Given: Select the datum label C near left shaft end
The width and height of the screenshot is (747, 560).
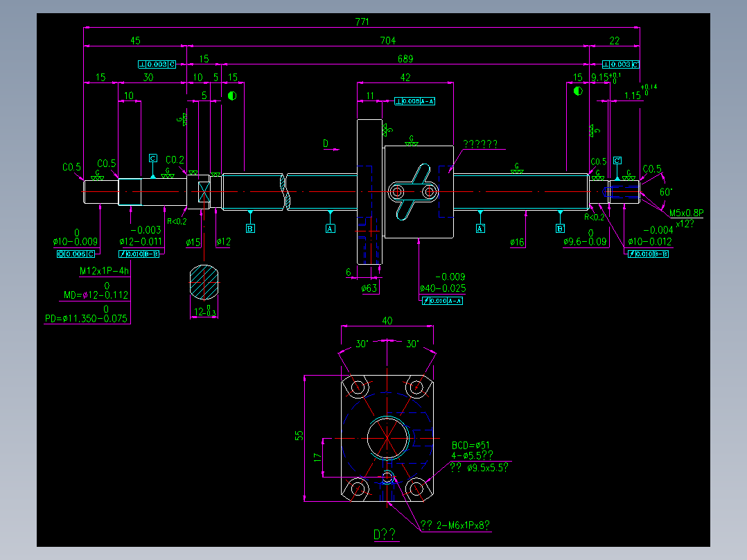Looking at the screenshot, I should pyautogui.click(x=153, y=158).
